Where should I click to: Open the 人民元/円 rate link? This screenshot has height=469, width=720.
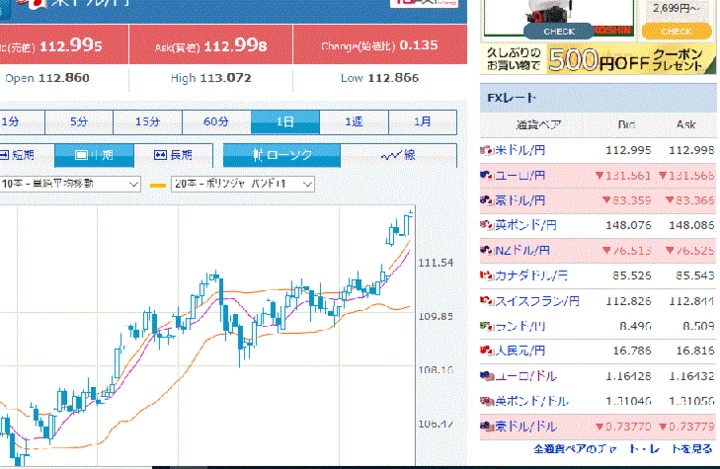tap(520, 351)
